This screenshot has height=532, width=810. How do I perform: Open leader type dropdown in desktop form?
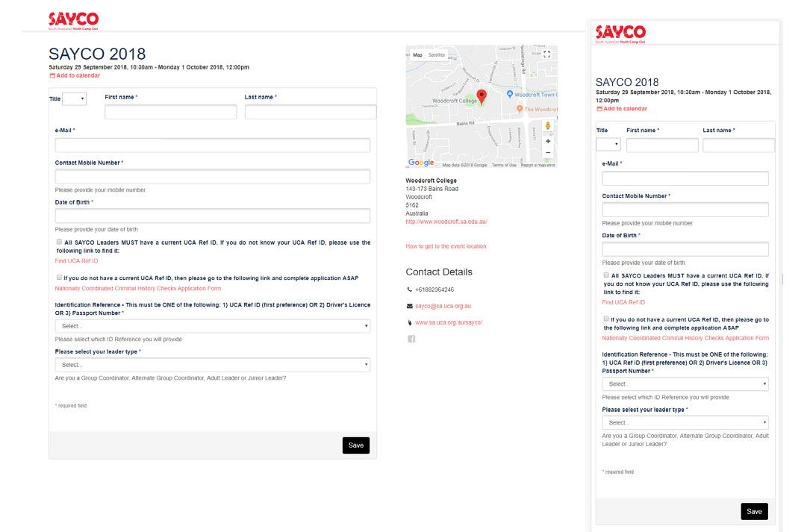212,365
